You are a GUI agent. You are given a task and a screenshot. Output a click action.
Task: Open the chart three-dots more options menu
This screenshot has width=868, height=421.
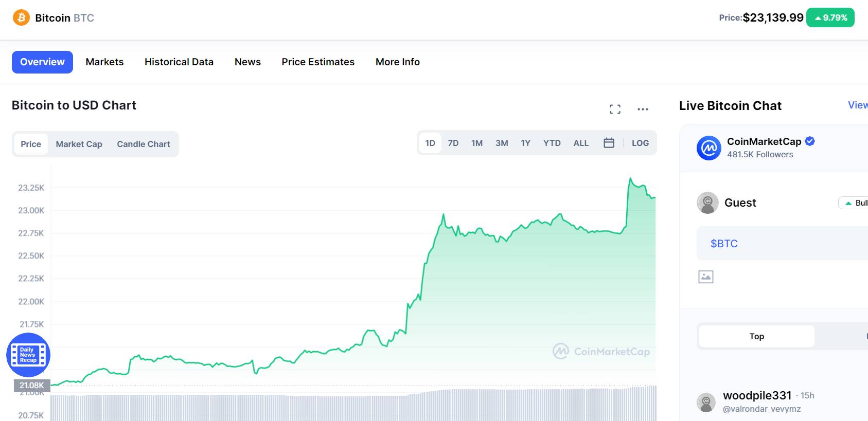coord(643,109)
